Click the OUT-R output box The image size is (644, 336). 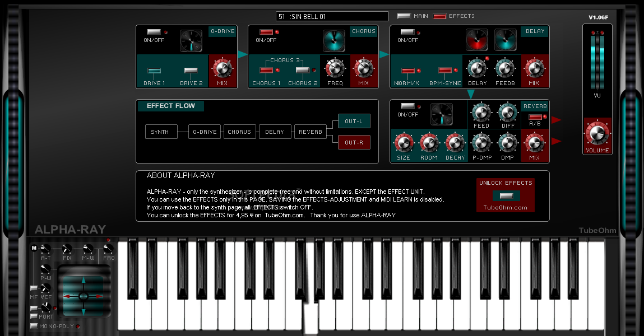pos(354,142)
